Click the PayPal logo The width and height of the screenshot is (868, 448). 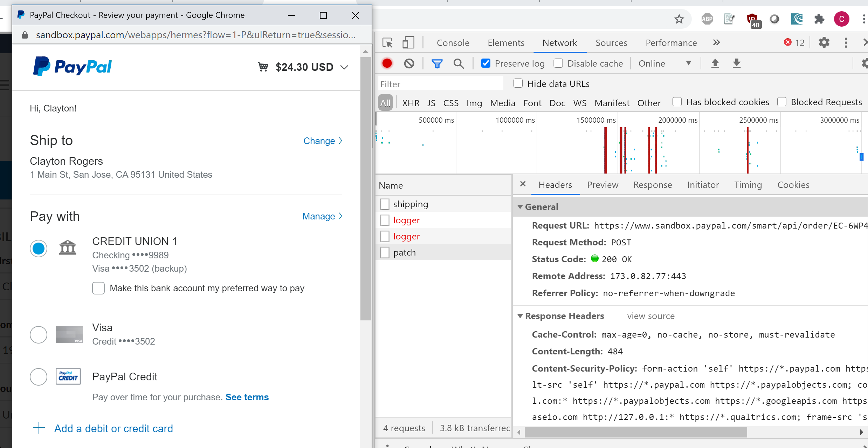coord(73,67)
